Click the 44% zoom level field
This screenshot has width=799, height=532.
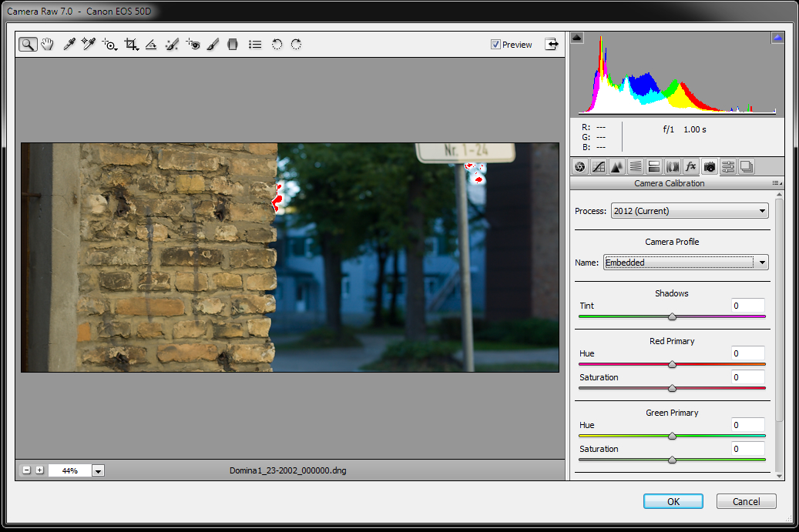(x=70, y=470)
